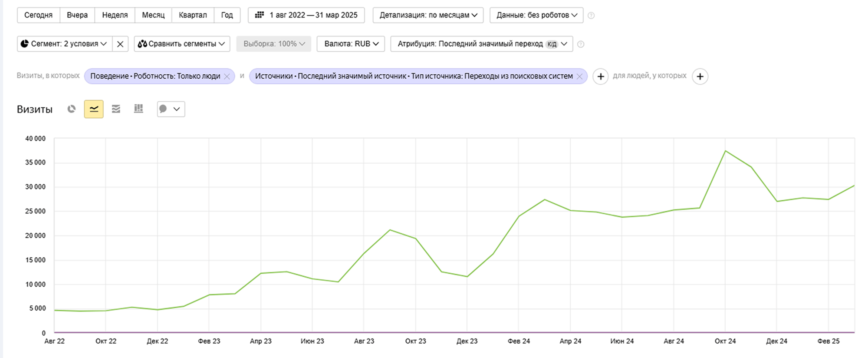Remove the 'Только люди' filter condition
868x358 pixels.
227,76
